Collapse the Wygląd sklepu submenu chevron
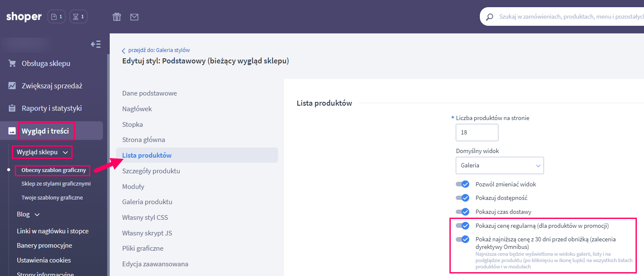644x276 pixels. 65,152
